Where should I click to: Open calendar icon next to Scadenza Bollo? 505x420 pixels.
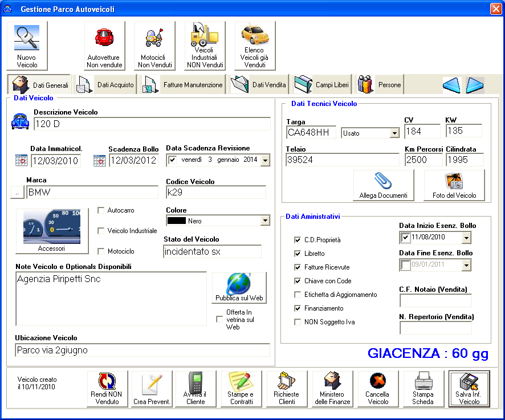pos(100,160)
